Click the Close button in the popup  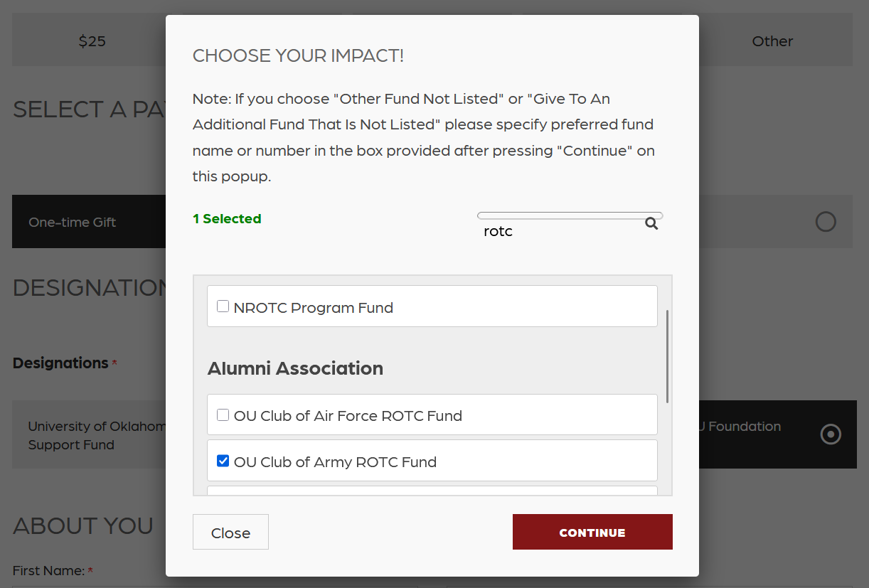tap(230, 532)
